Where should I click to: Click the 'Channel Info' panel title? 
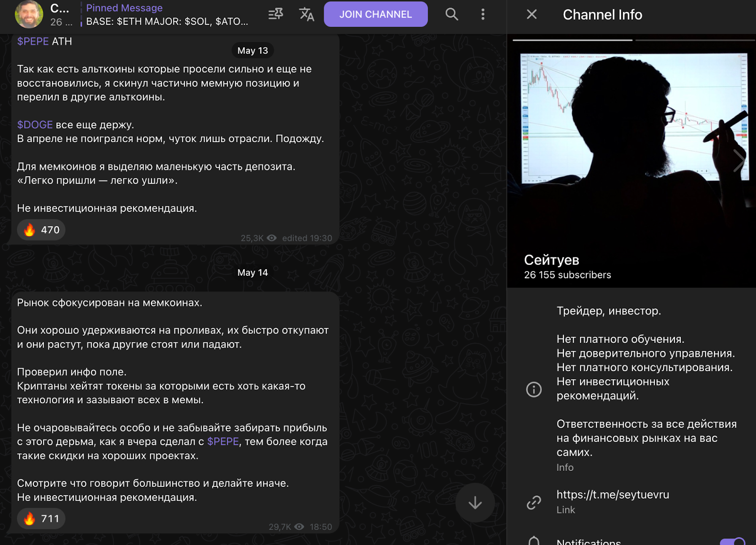[x=602, y=15]
